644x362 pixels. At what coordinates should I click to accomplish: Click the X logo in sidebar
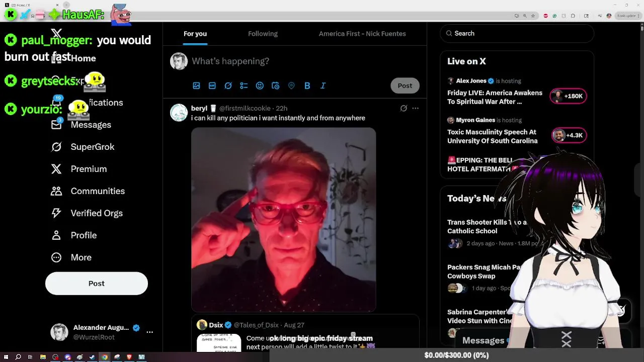tap(56, 34)
